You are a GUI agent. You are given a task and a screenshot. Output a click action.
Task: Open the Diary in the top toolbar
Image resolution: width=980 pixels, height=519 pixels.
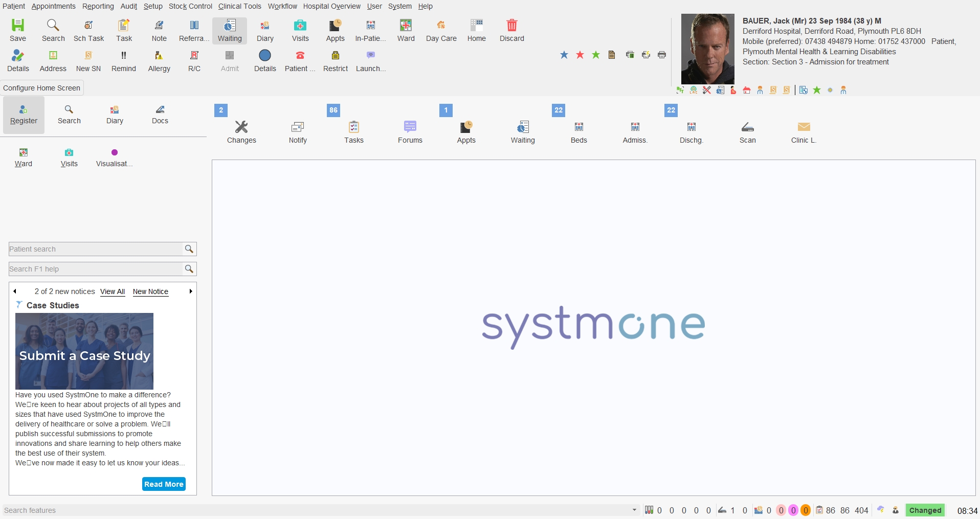pos(265,31)
